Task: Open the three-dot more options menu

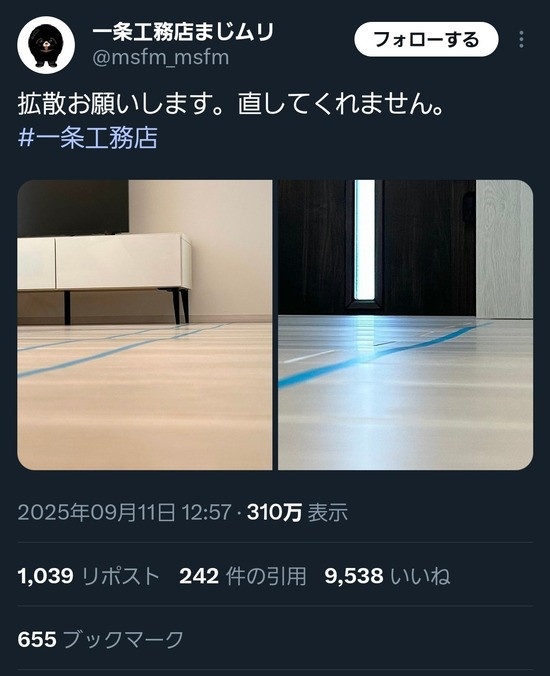Action: pos(522,40)
